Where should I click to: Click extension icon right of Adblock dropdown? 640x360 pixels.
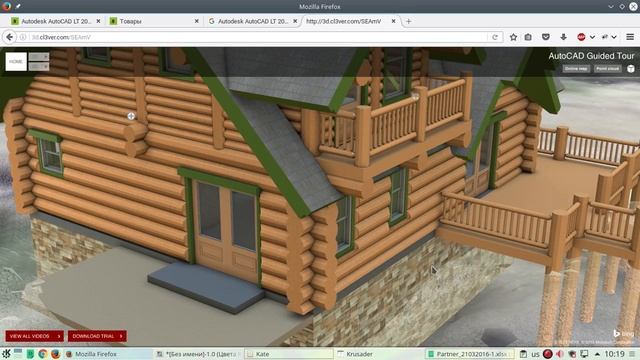pyautogui.click(x=604, y=37)
